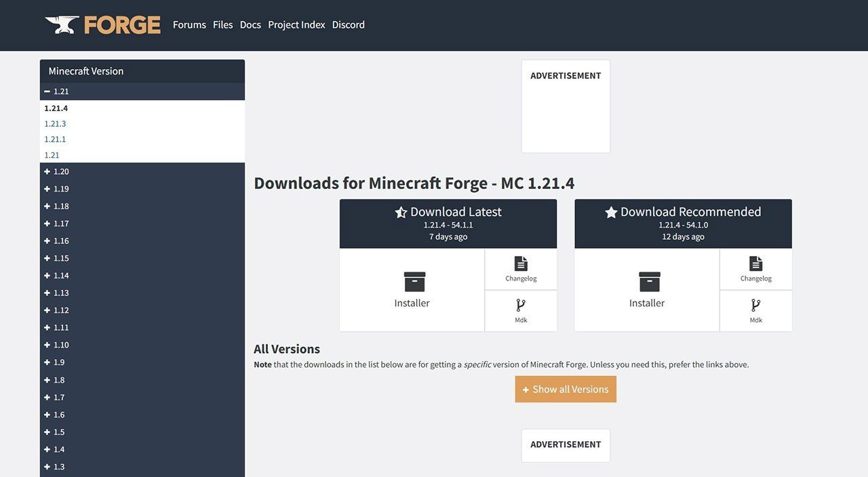Open the Discord navigation link
This screenshot has width=868, height=477.
(x=349, y=25)
